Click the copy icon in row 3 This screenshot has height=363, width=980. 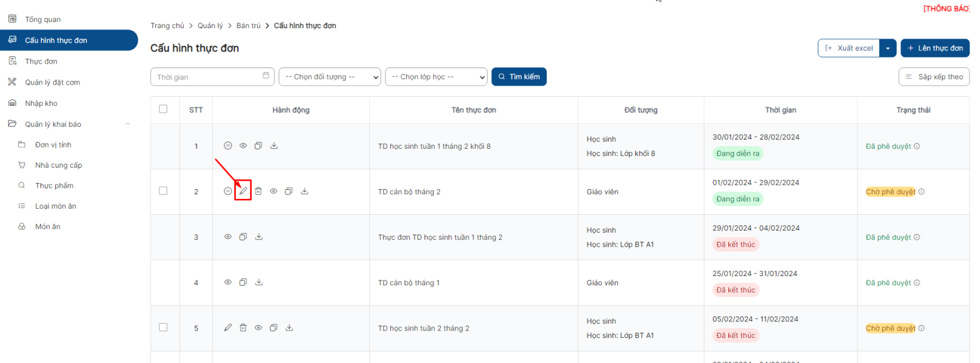(243, 237)
